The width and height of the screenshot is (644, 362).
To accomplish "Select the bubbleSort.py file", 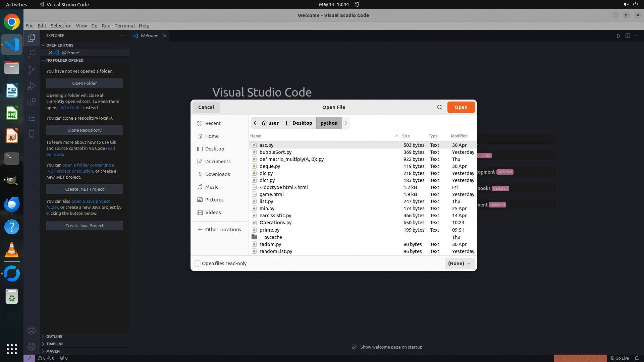I will [275, 152].
